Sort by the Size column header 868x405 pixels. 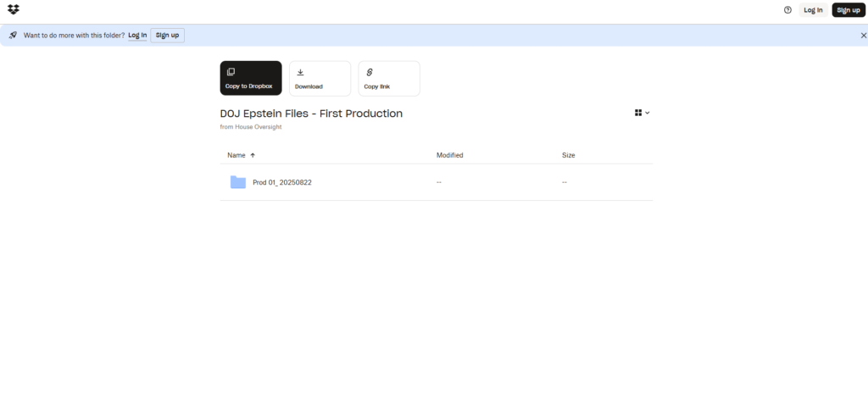click(x=568, y=155)
